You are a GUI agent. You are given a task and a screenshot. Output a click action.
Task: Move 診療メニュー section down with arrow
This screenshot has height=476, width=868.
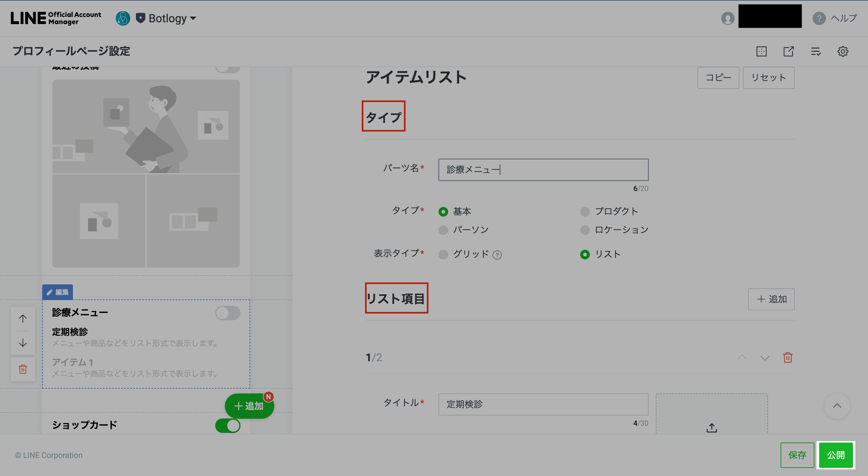pyautogui.click(x=23, y=343)
